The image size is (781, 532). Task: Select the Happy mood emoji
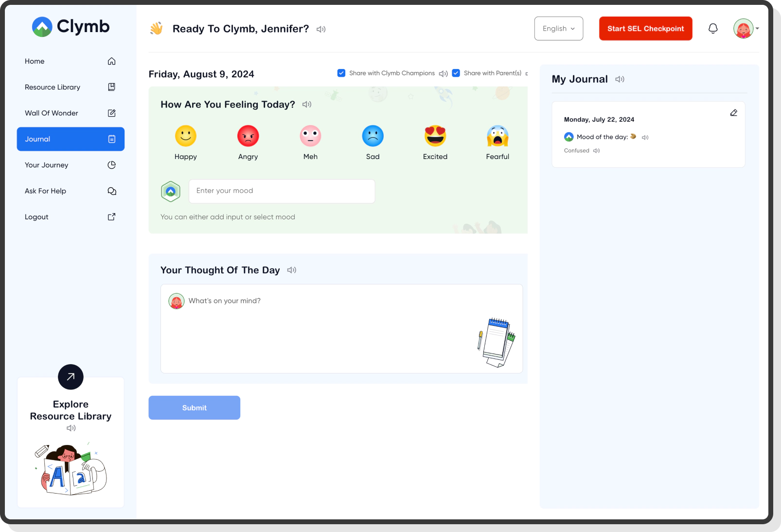(186, 136)
